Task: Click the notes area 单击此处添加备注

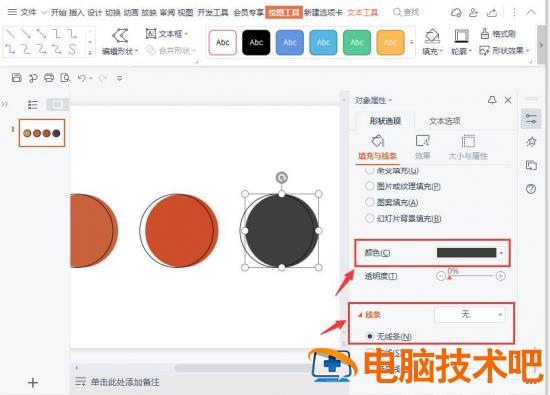Action: [125, 382]
